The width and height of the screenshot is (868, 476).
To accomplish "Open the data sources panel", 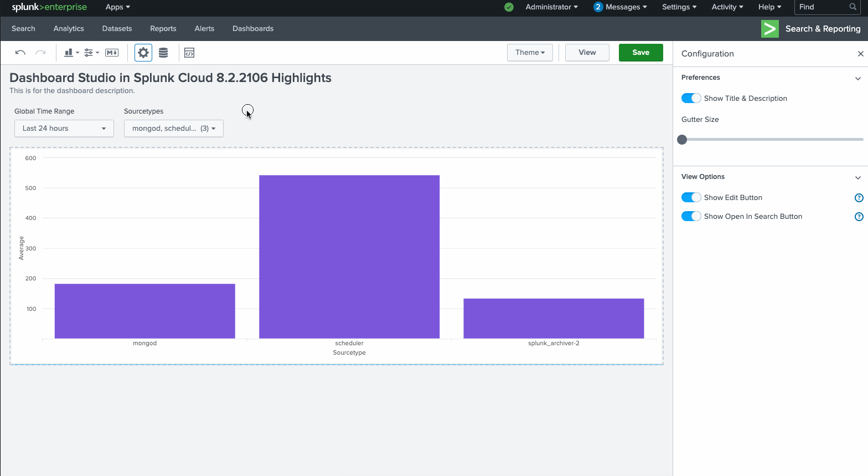I will click(x=163, y=53).
